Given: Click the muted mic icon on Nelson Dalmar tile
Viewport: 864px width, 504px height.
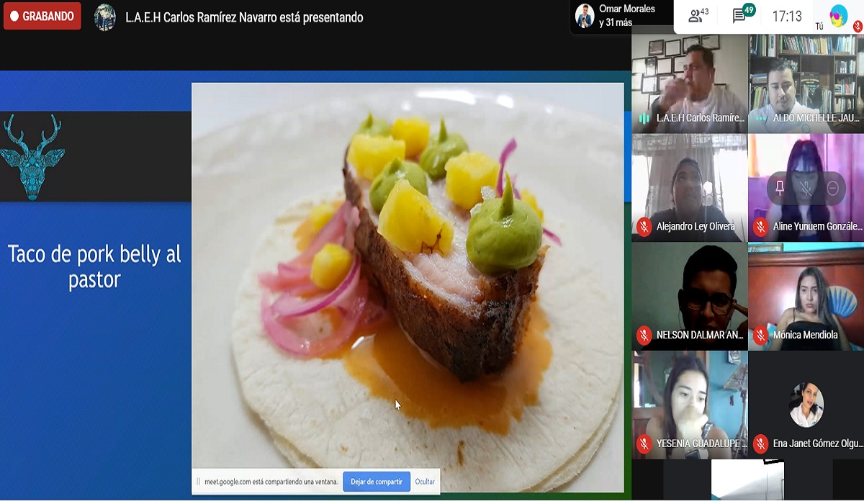Looking at the screenshot, I should click(644, 335).
